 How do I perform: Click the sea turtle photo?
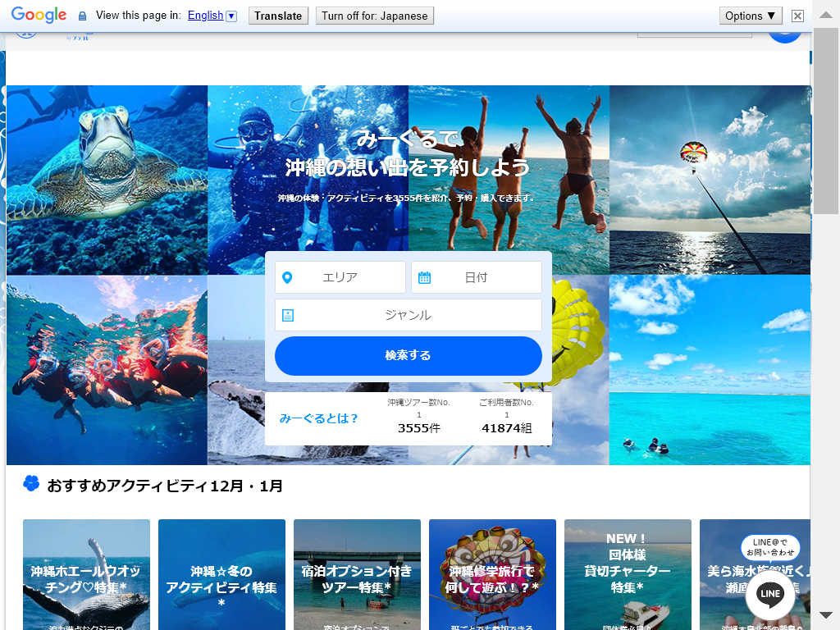click(x=107, y=180)
